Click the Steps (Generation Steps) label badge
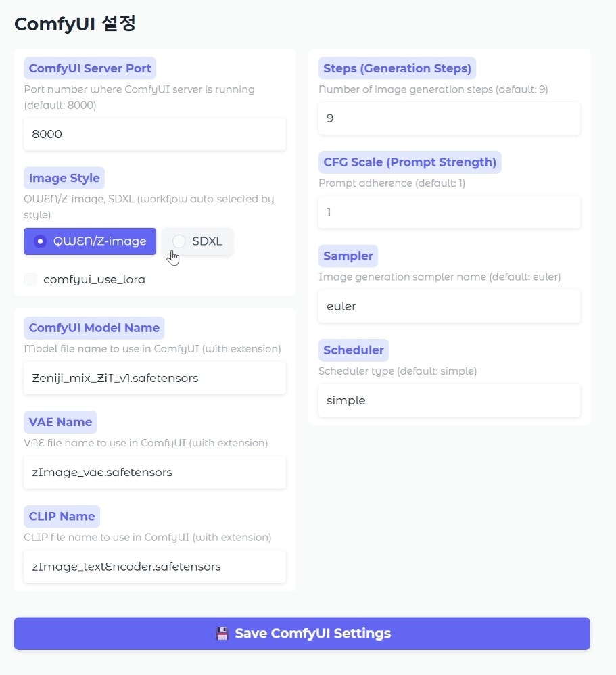Screen dimensions: 616x675 pos(397,68)
